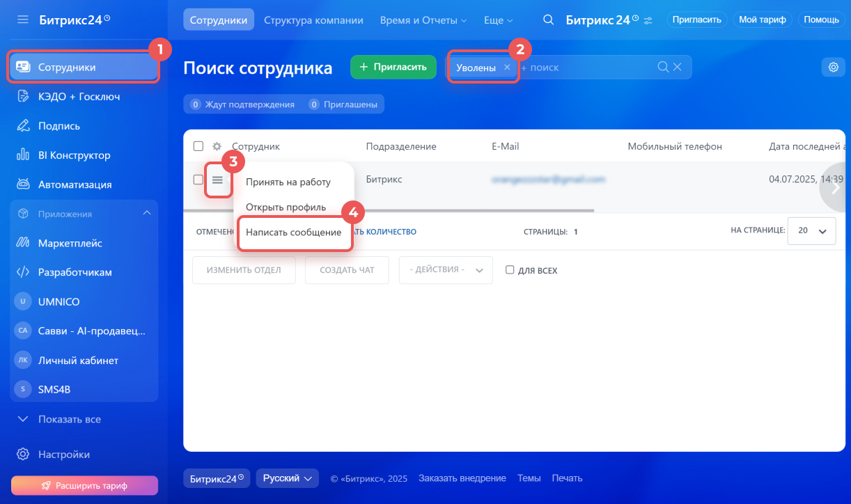Sort by the E-Mail column header
The height and width of the screenshot is (504, 851).
506,146
